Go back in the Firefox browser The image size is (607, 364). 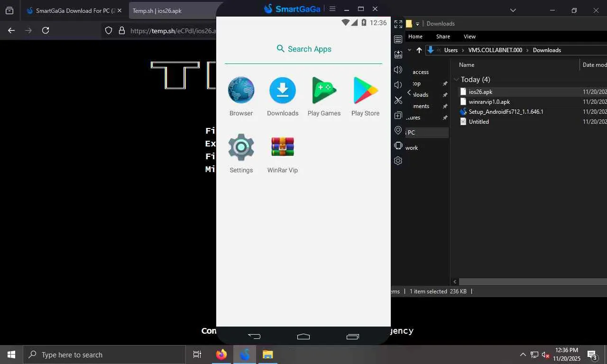coord(11,30)
